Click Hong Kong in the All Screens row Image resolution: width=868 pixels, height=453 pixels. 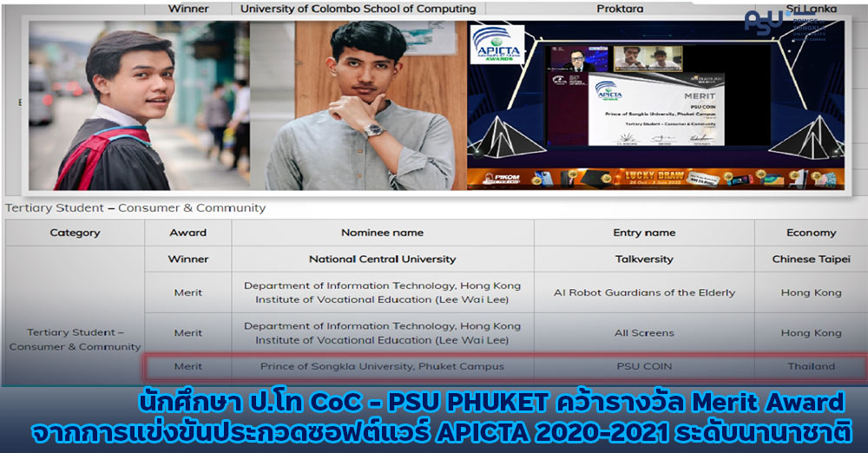pyautogui.click(x=811, y=333)
